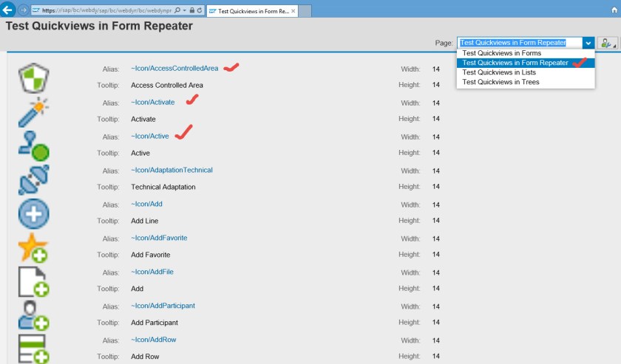Click the lock security icon in address bar
This screenshot has width=621, height=364.
(x=192, y=10)
